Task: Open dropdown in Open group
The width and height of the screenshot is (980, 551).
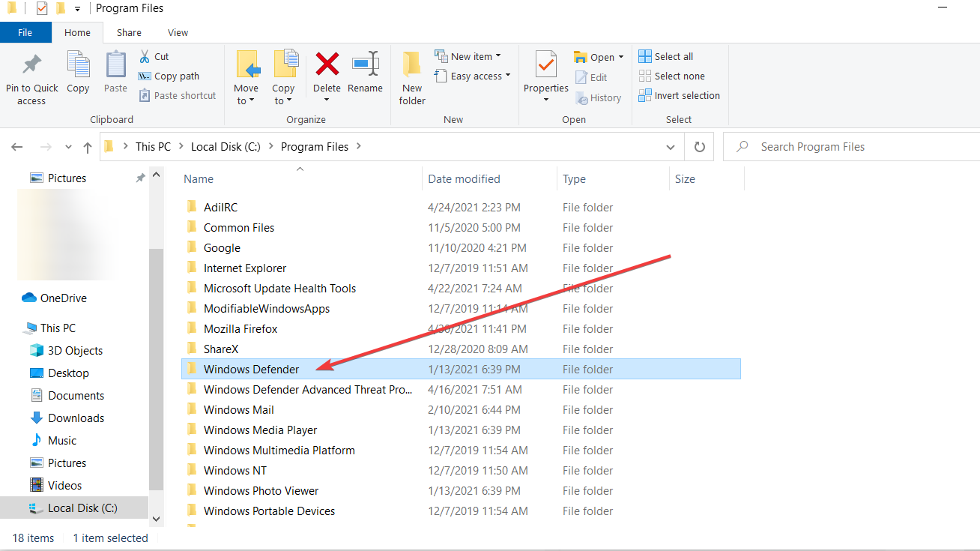Action: coord(599,57)
